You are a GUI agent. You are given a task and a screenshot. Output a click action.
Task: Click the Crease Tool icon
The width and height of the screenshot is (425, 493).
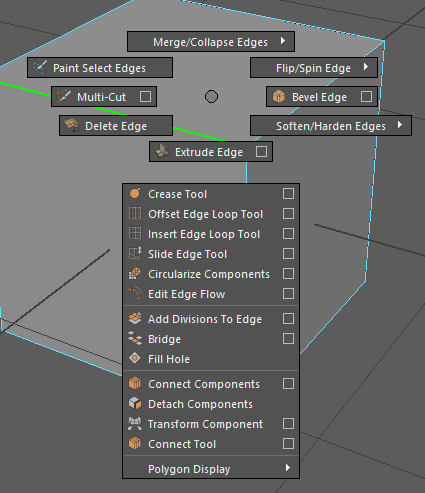point(135,193)
